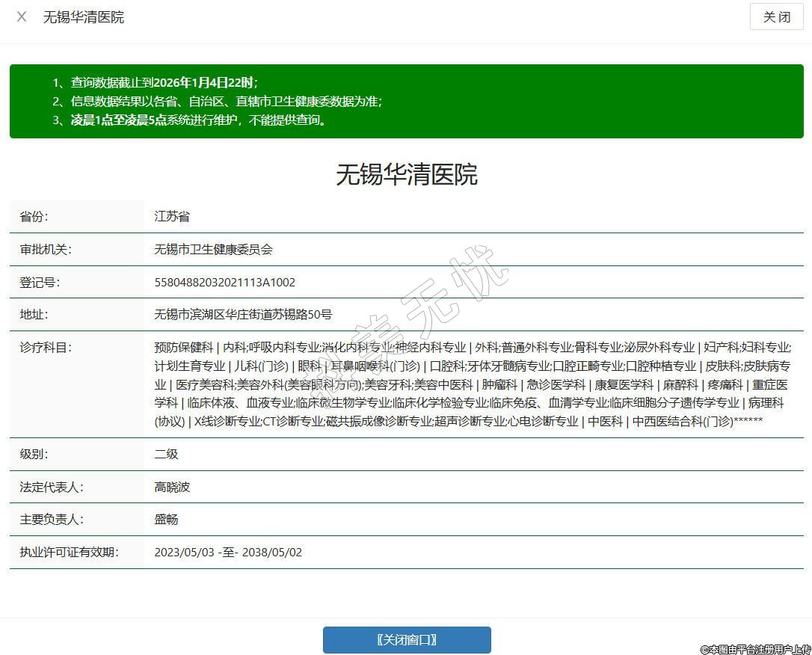Select the main responsible person 盛畅
The width and height of the screenshot is (812, 655).
pyautogui.click(x=166, y=520)
